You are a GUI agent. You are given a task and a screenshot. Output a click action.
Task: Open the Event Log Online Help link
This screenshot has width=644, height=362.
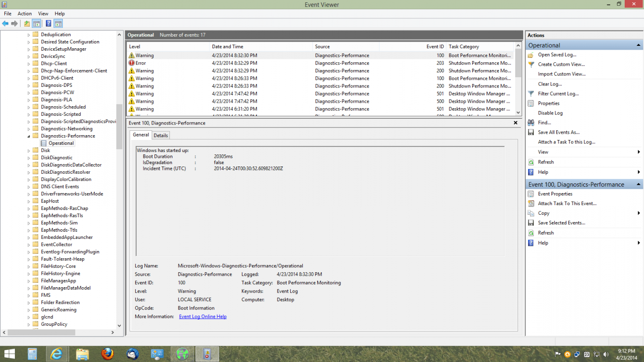(202, 317)
